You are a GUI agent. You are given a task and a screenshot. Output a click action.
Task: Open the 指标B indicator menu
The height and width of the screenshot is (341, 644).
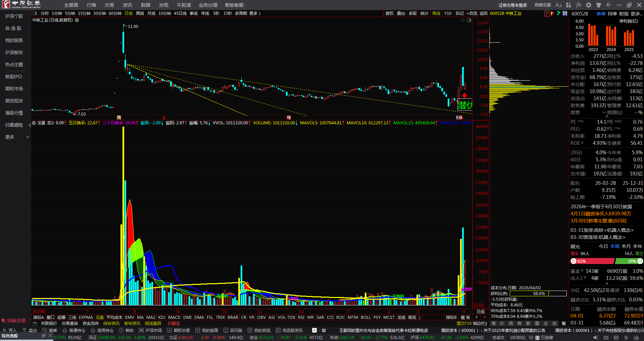(x=451, y=317)
